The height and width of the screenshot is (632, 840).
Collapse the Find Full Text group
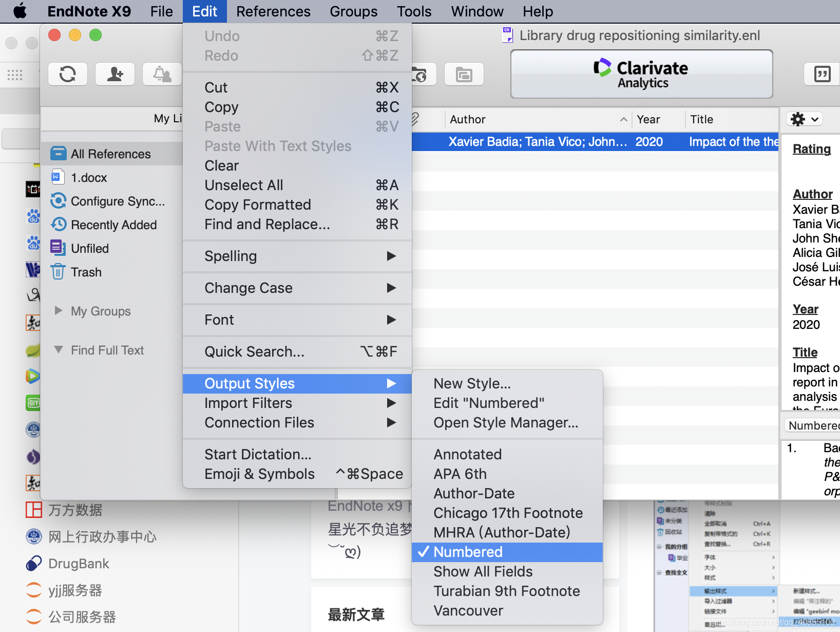58,350
